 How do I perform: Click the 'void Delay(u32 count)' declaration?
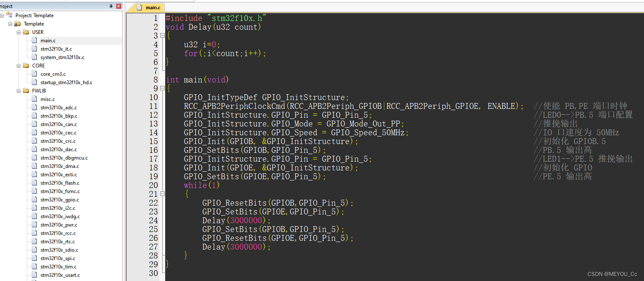(213, 27)
